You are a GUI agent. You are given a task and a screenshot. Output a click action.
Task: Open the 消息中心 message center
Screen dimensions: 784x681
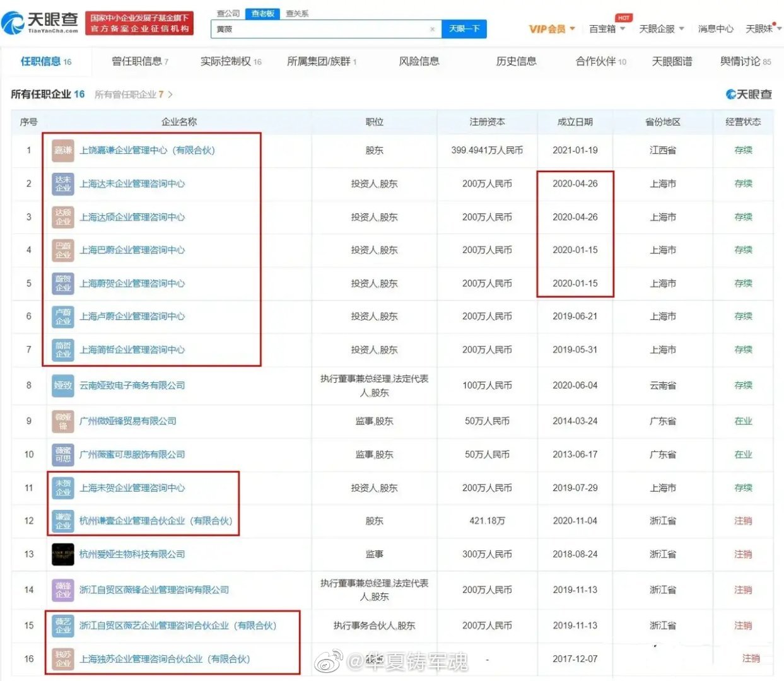(716, 29)
